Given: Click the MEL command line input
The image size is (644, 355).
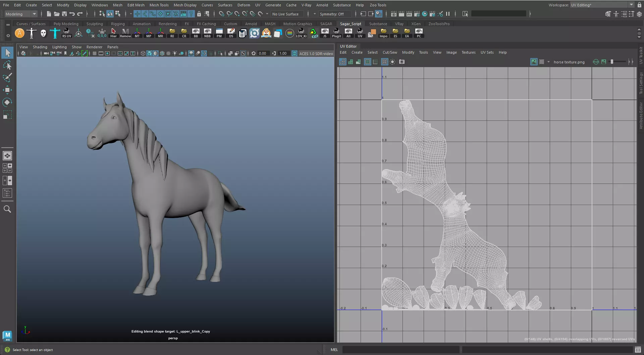Looking at the screenshot, I should click(400, 350).
